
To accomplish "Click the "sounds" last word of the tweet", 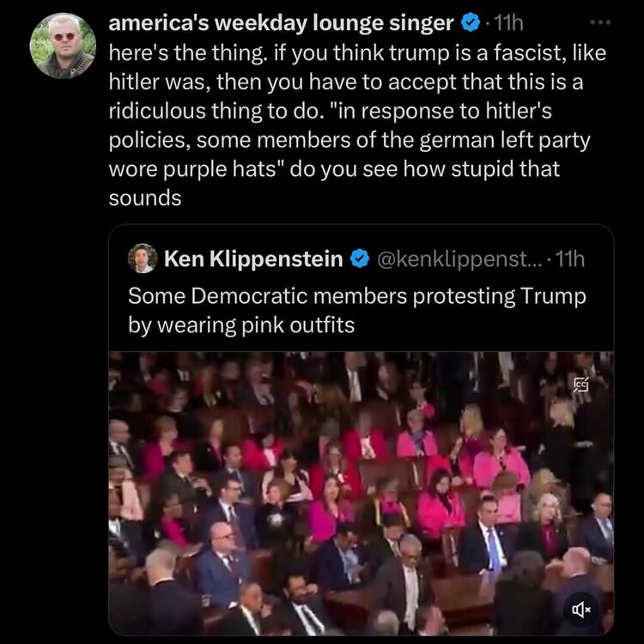I will click(145, 197).
